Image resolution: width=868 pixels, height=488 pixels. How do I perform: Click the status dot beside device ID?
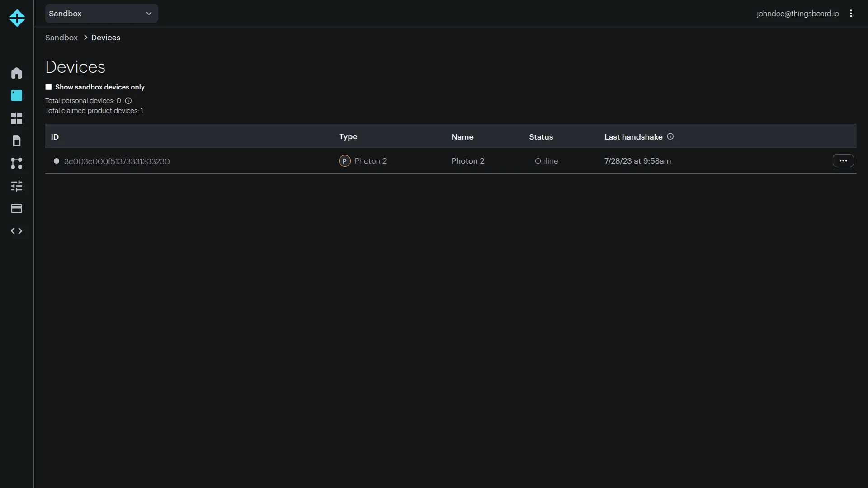pyautogui.click(x=57, y=161)
